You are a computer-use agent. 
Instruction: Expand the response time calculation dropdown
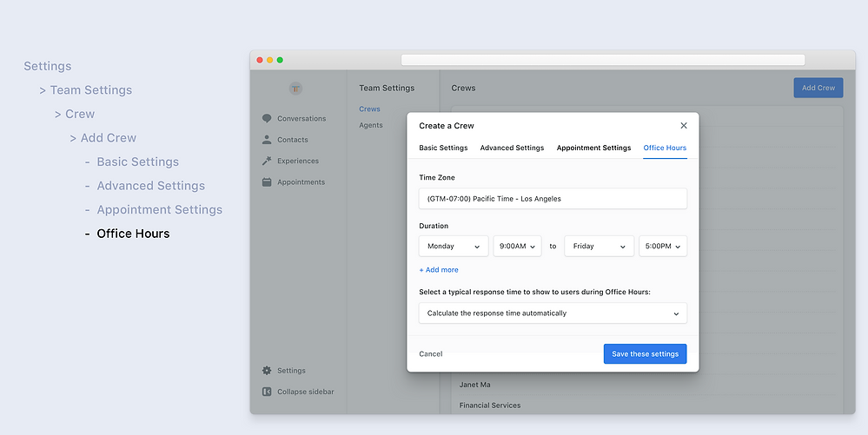(553, 313)
